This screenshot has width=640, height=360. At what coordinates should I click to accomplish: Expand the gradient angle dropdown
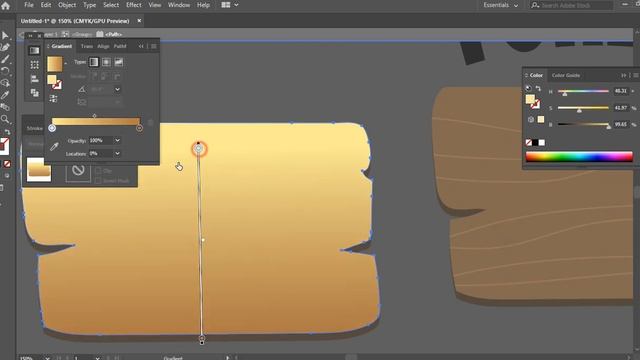118,89
